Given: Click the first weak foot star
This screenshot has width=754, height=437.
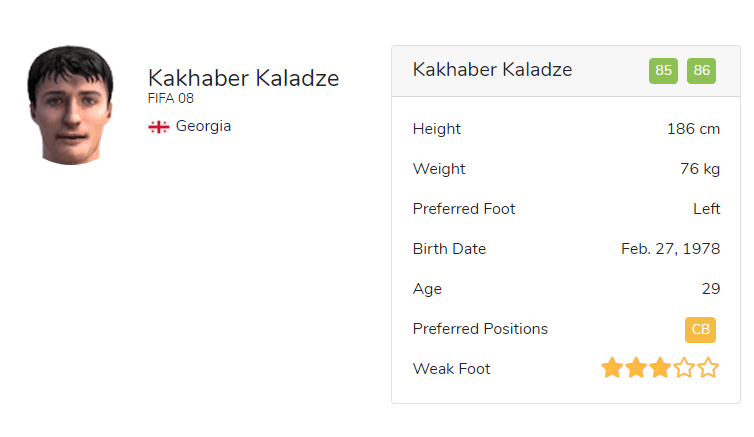Looking at the screenshot, I should tap(612, 369).
